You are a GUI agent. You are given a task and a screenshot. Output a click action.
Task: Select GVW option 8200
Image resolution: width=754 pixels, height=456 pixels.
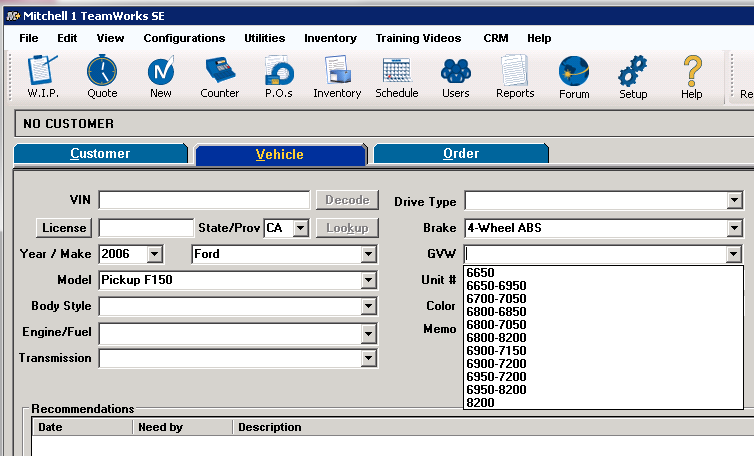603,403
